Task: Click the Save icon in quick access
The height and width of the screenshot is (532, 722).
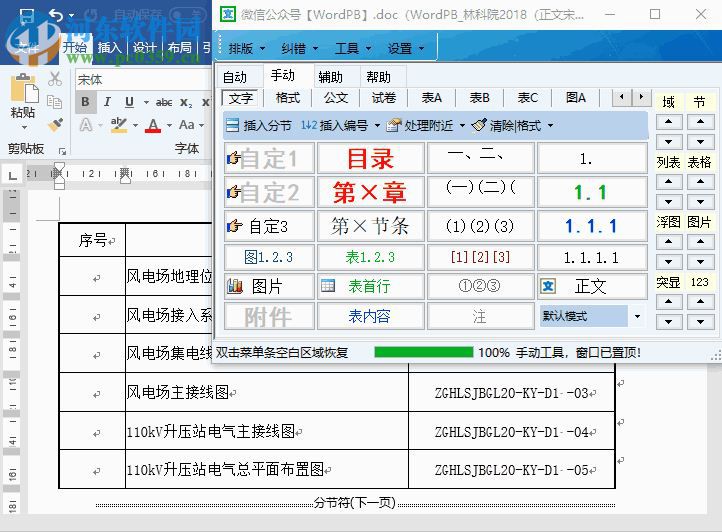Action: [x=27, y=16]
